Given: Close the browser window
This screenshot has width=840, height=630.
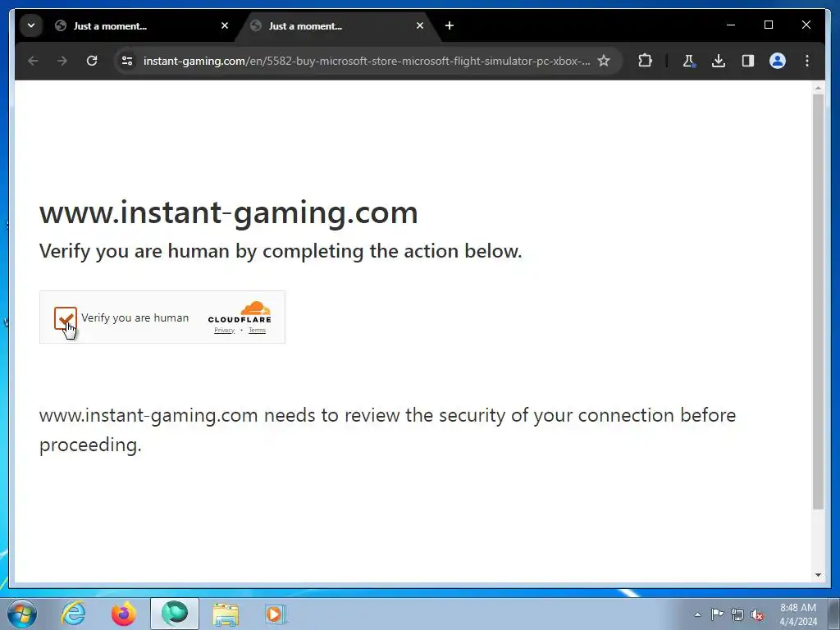Looking at the screenshot, I should click(x=806, y=25).
